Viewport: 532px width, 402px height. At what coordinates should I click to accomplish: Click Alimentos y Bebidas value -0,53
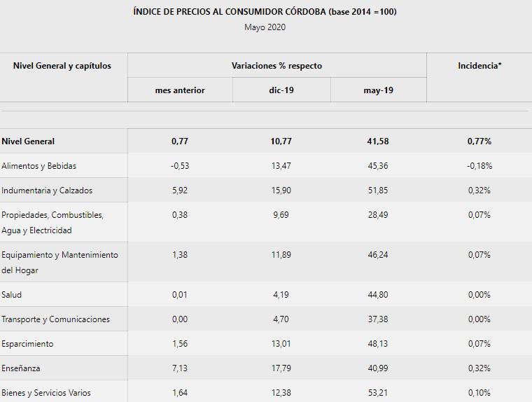(x=180, y=166)
